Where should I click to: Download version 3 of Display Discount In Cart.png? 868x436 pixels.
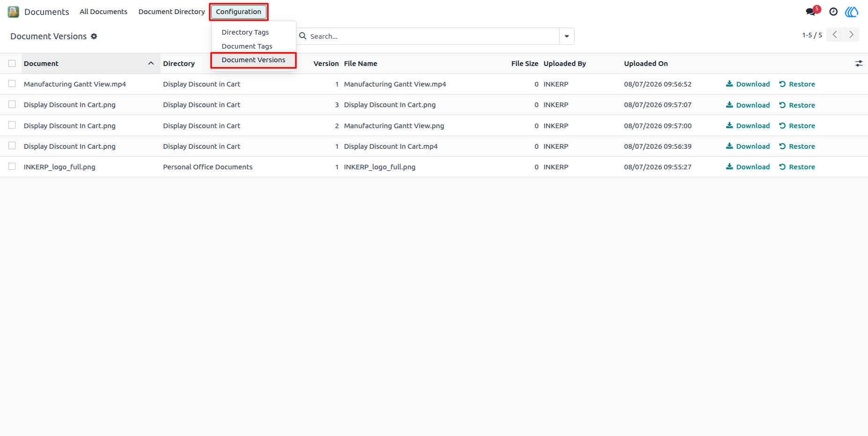tap(748, 105)
